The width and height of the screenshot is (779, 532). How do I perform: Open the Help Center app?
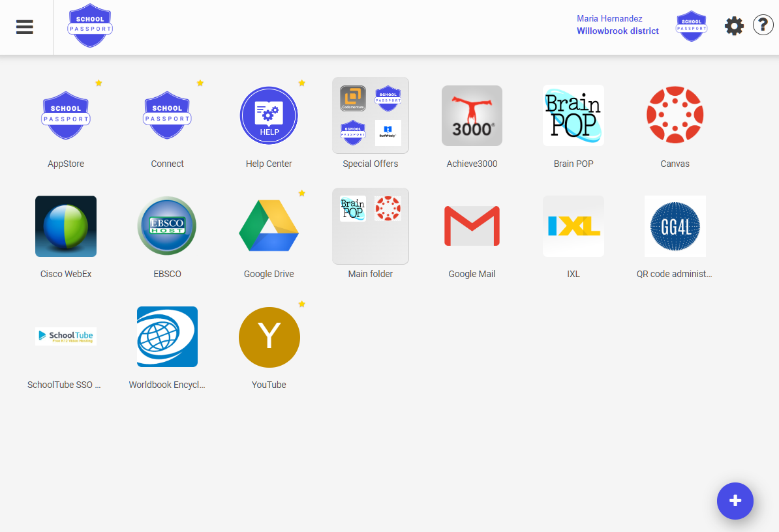tap(269, 115)
